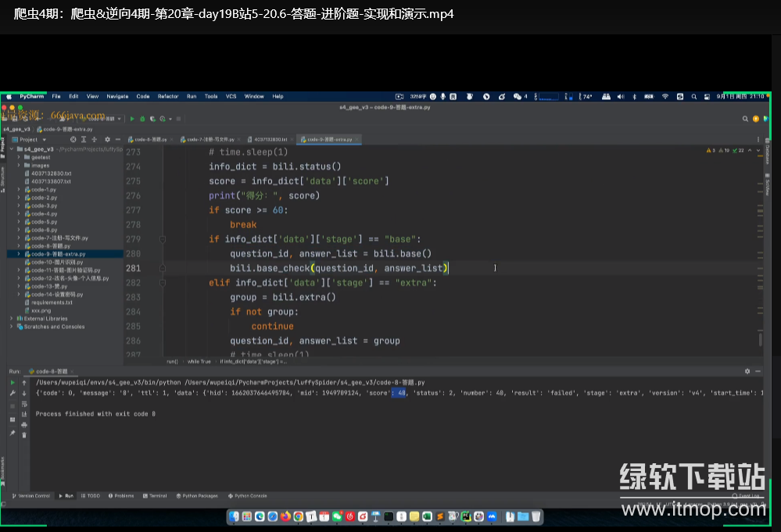The height and width of the screenshot is (532, 781).
Task: Click the editor vertical scrollbar
Action: pyautogui.click(x=759, y=338)
